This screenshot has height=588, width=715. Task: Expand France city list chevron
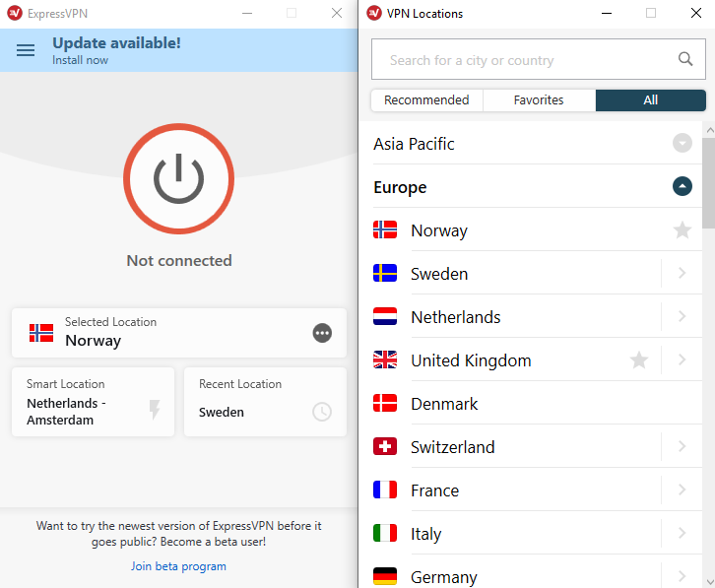(x=682, y=490)
